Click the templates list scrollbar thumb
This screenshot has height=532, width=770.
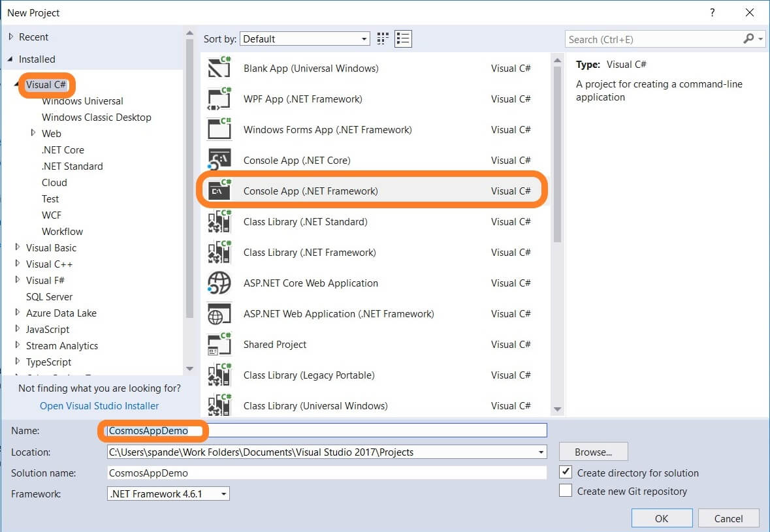557,154
